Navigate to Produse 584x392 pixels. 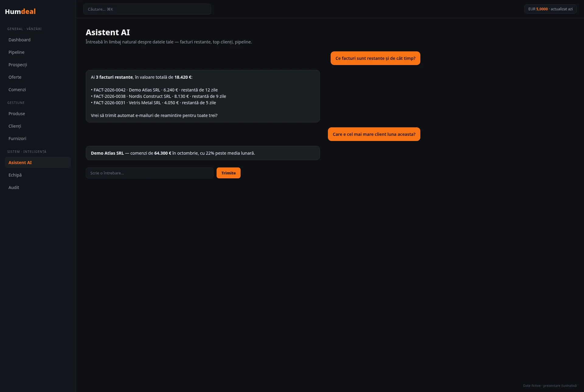click(38, 114)
